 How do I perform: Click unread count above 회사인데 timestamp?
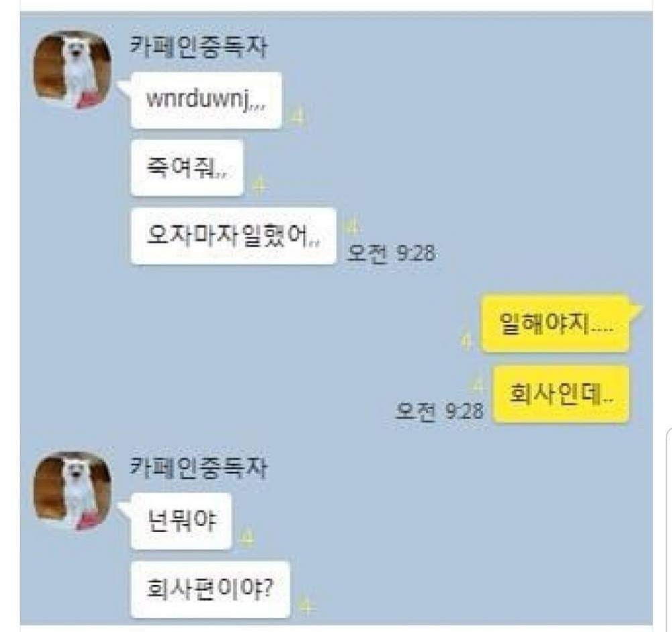point(477,385)
